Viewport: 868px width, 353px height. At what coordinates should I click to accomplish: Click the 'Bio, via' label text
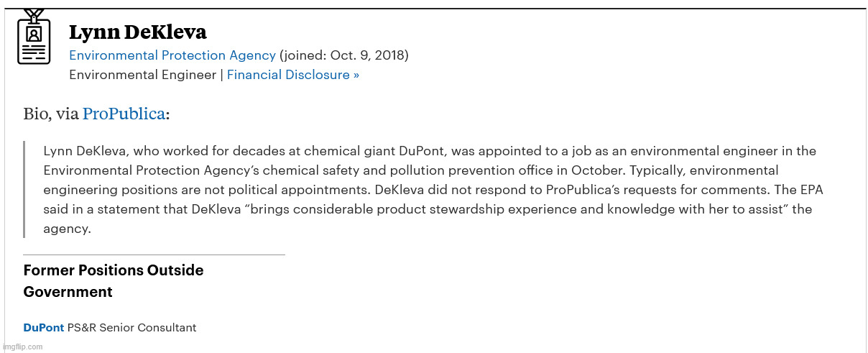point(51,114)
